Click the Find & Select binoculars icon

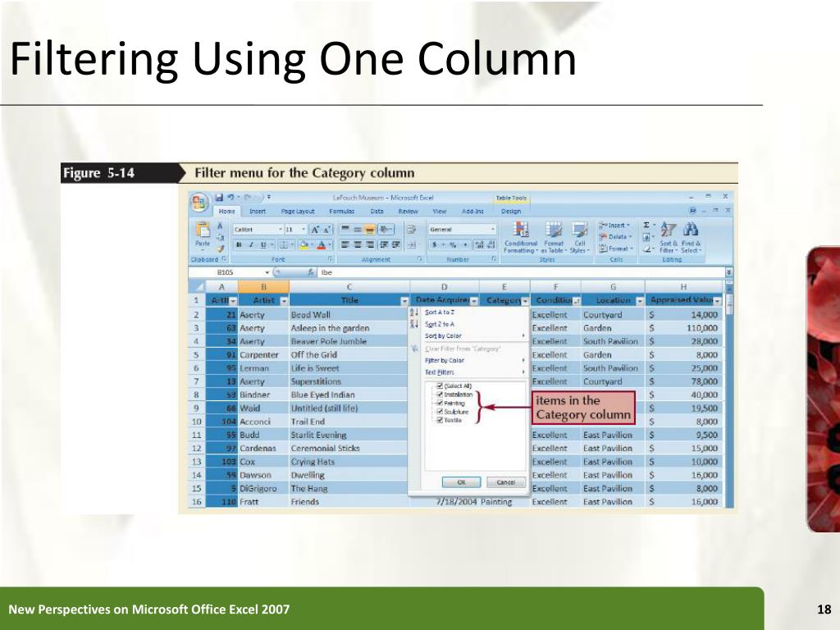click(691, 237)
